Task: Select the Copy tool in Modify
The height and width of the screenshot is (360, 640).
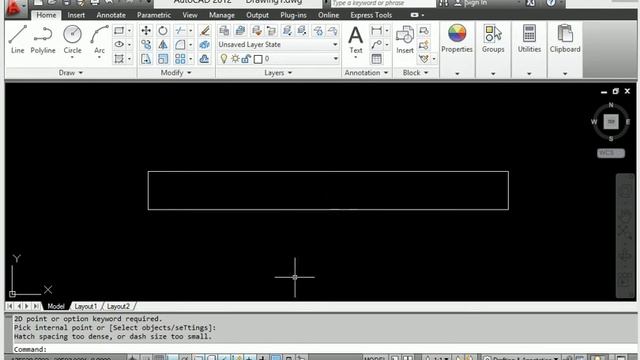Action: pyautogui.click(x=146, y=44)
